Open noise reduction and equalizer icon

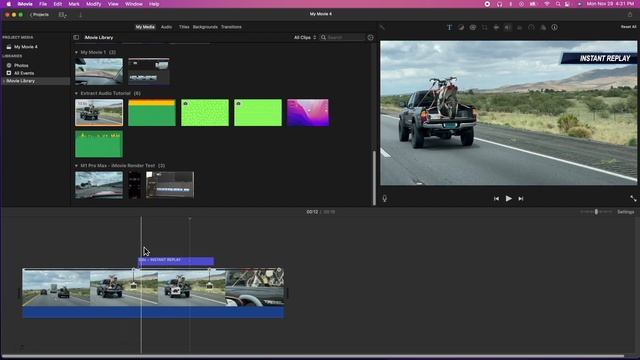(519, 27)
